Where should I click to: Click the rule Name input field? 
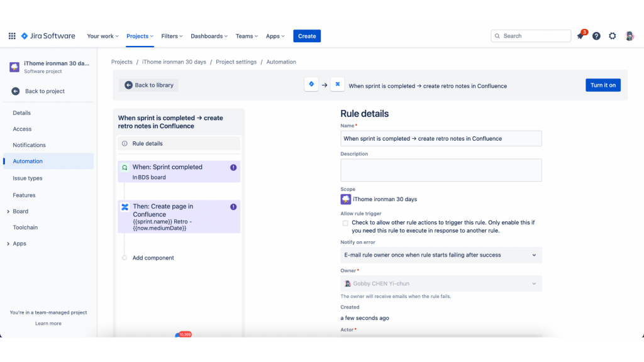pos(441,139)
